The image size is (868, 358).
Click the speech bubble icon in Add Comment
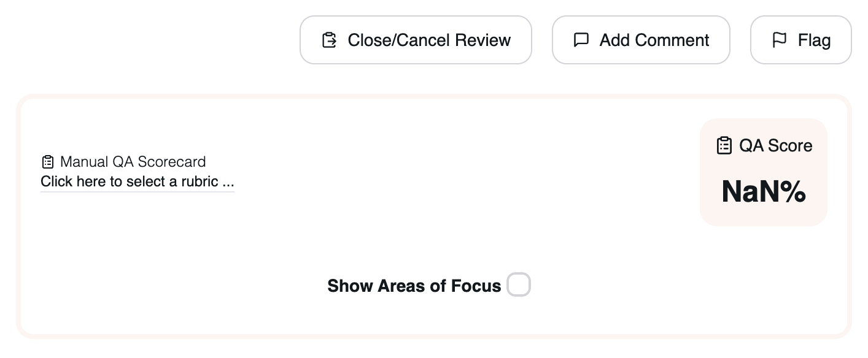click(581, 40)
